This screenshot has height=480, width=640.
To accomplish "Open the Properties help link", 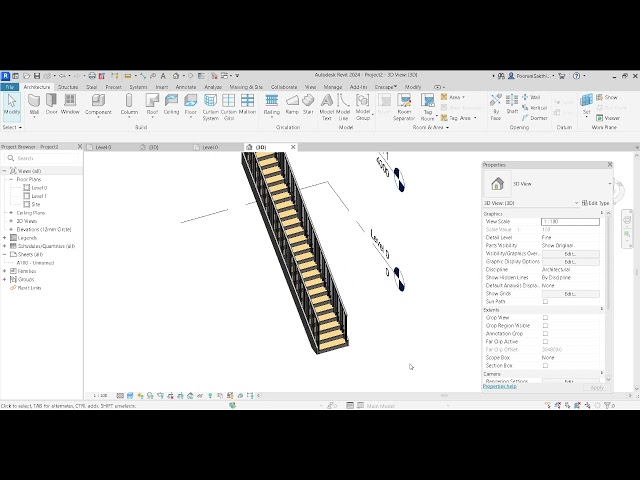I will point(500,386).
